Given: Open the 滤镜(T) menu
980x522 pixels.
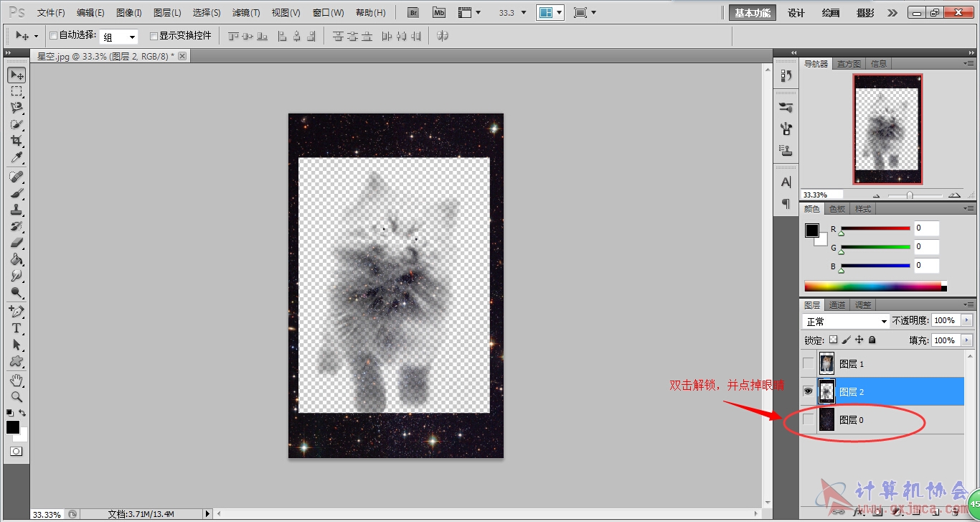Looking at the screenshot, I should 246,13.
